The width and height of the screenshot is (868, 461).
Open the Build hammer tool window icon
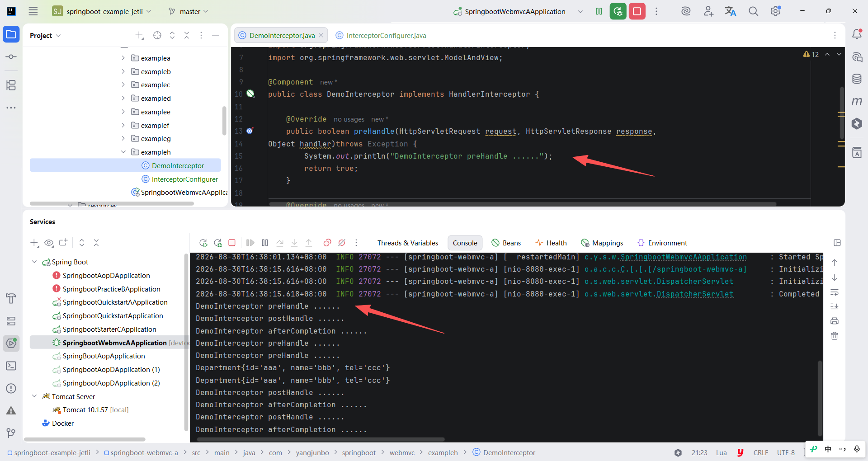coord(11,298)
